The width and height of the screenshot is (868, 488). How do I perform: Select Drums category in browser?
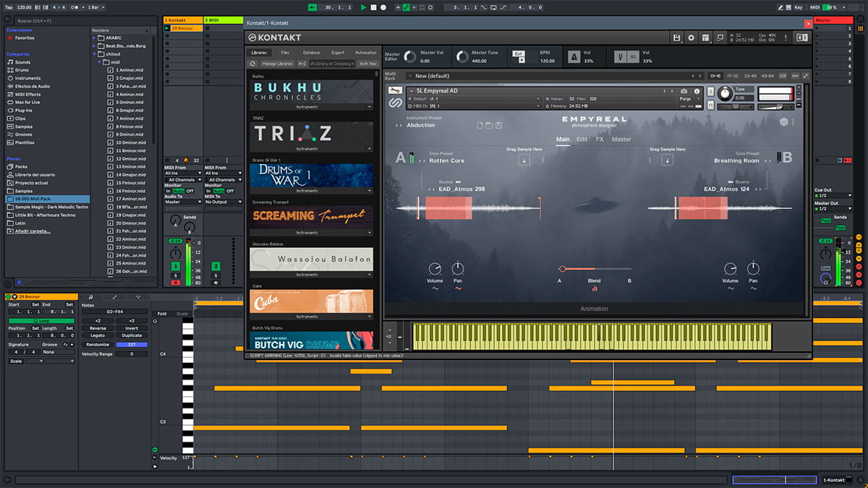click(22, 70)
